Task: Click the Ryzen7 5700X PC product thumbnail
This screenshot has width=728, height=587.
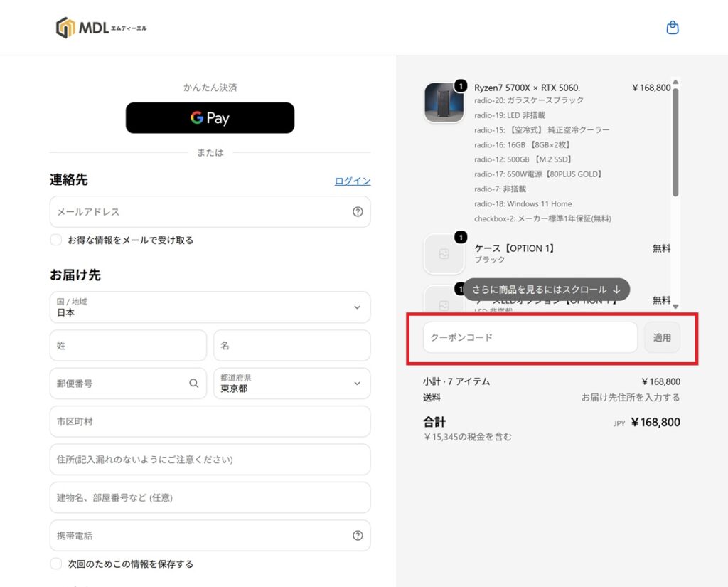Action: click(x=444, y=102)
